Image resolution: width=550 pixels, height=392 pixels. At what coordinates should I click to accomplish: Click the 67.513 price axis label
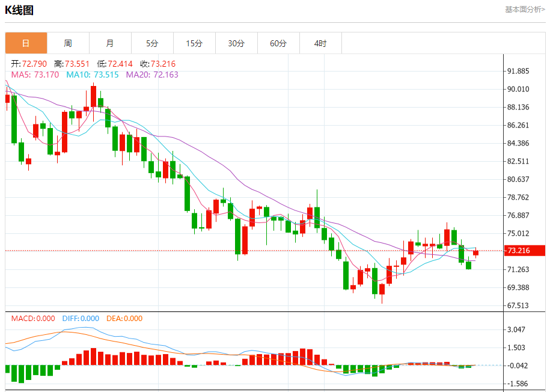[518, 305]
